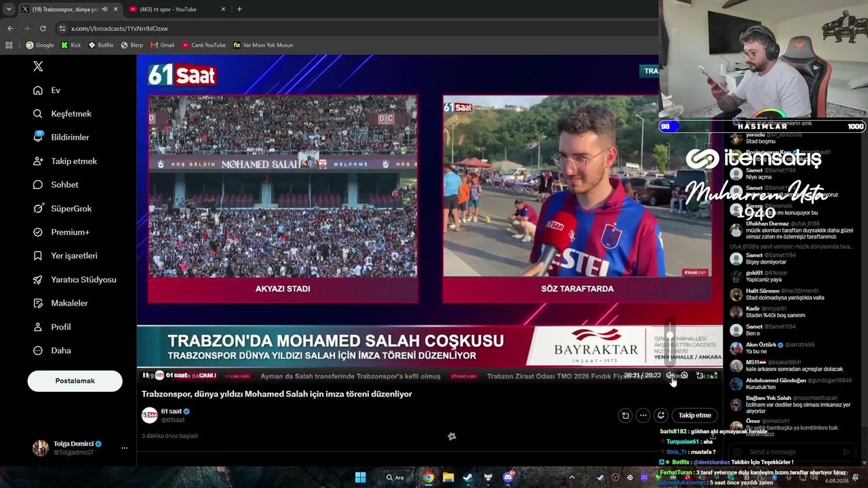Open Takip etmek in the sidebar

65,161
